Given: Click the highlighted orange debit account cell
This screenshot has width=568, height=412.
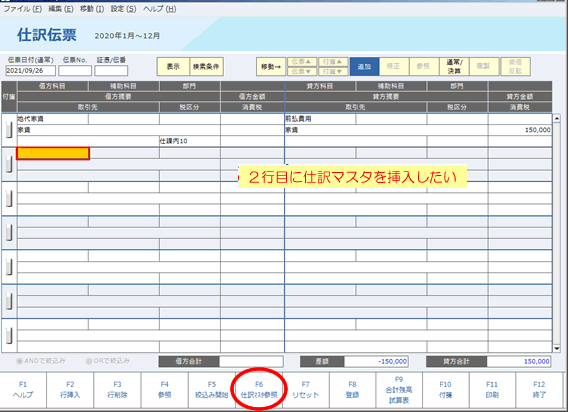Looking at the screenshot, I should (53, 153).
